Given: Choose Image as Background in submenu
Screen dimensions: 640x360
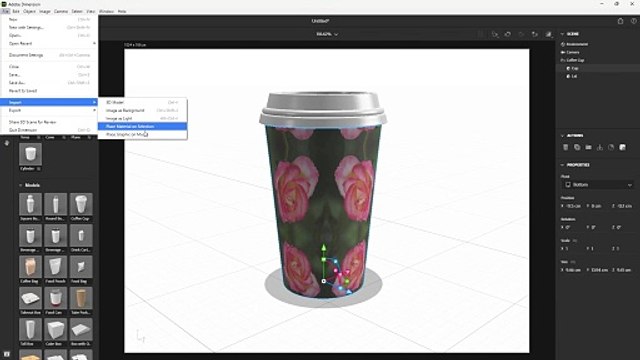Looking at the screenshot, I should tap(142, 111).
